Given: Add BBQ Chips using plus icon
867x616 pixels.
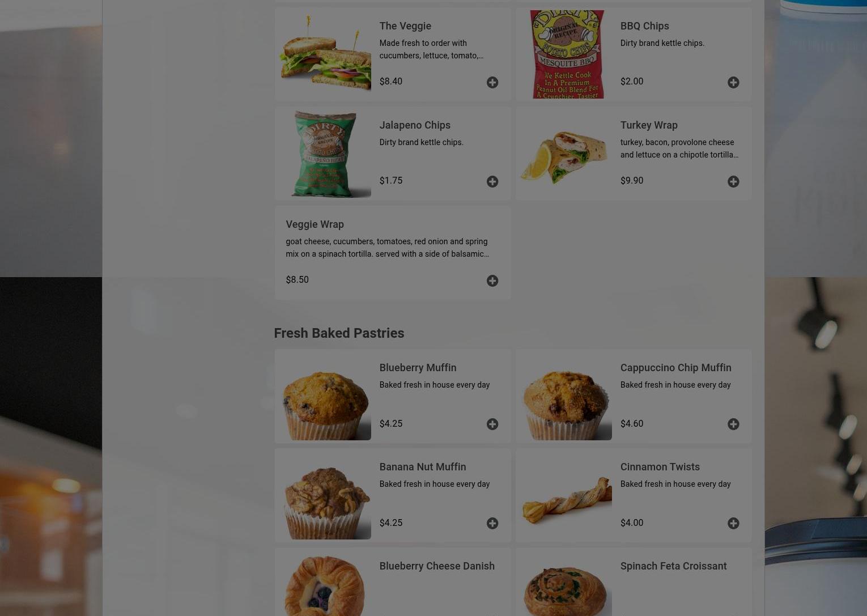Looking at the screenshot, I should (x=733, y=83).
